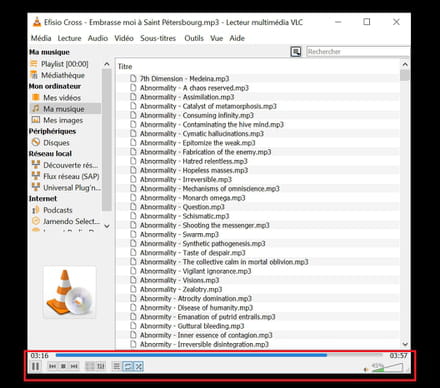Select Découverte réseau item
440x388 pixels.
point(65,165)
